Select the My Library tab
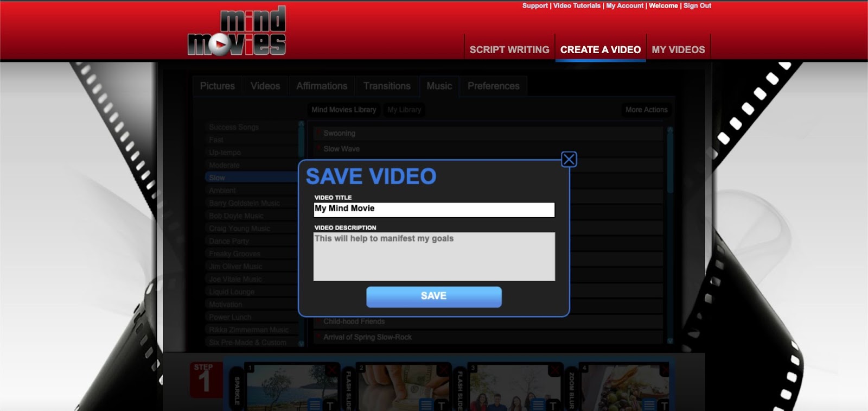This screenshot has height=411, width=868. tap(404, 110)
